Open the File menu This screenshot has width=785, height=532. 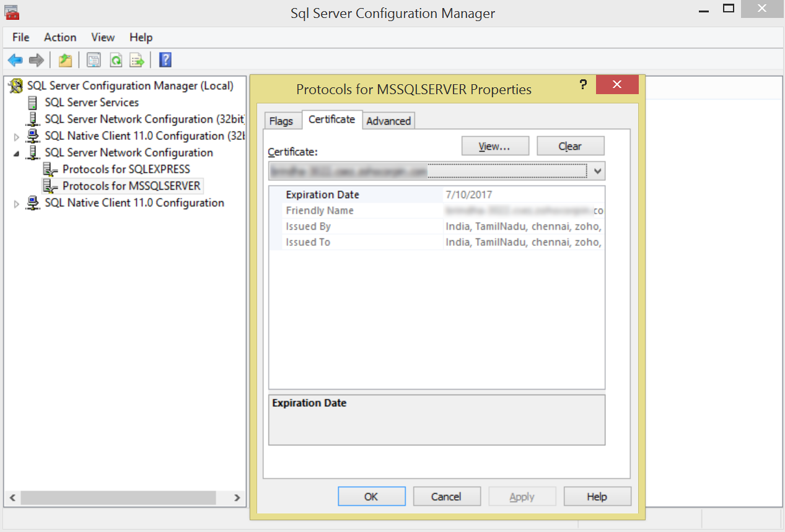tap(21, 37)
